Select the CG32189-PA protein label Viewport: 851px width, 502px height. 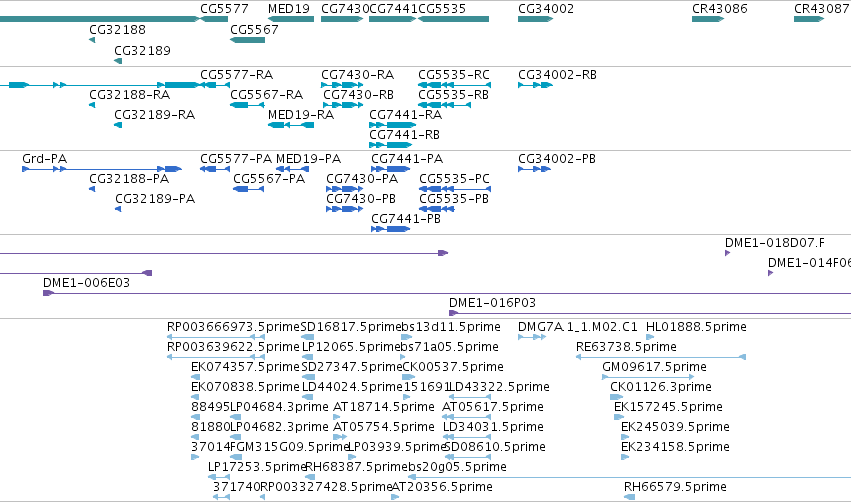tap(155, 199)
